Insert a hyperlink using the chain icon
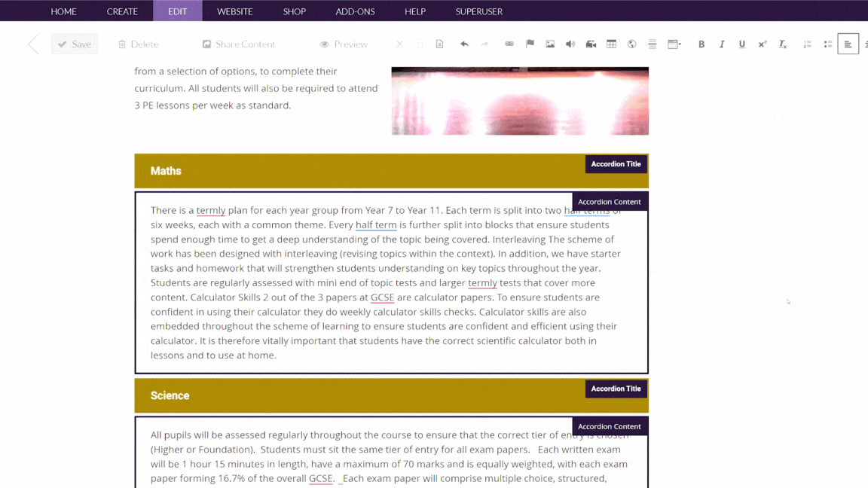 pyautogui.click(x=509, y=44)
